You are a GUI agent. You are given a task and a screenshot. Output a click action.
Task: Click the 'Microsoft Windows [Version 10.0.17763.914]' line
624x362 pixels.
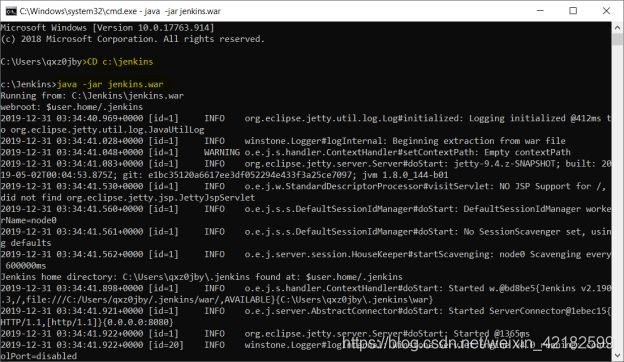[107, 28]
